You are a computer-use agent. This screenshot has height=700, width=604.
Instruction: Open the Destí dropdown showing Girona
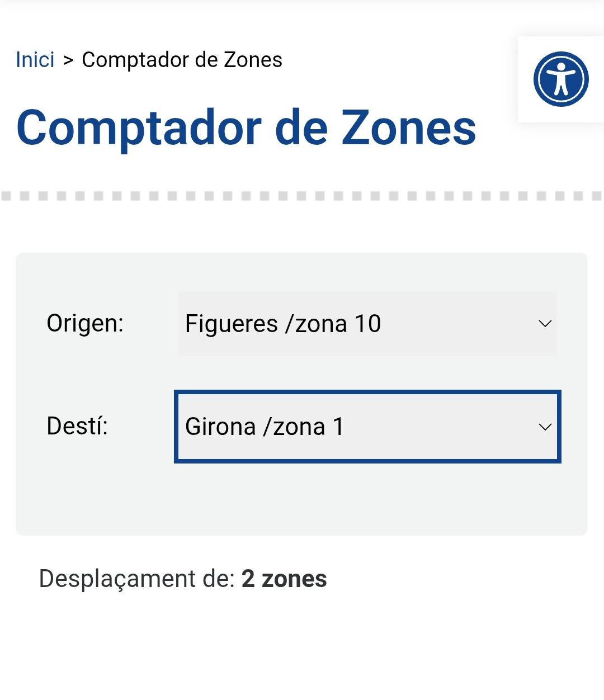tap(367, 427)
